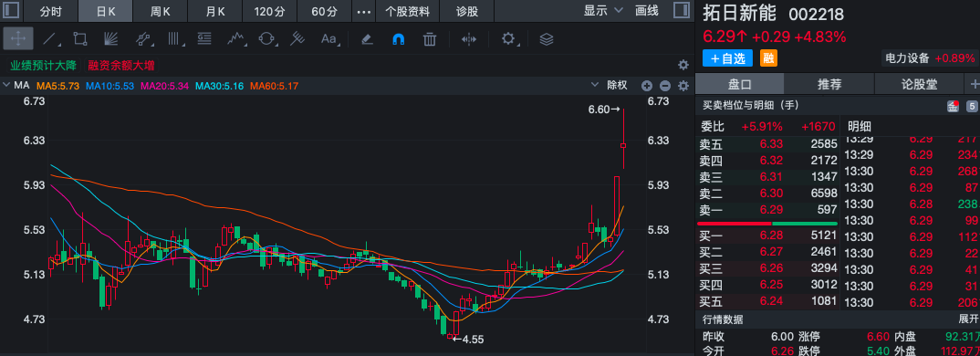Open the drawing settings gear dropdown
This screenshot has height=356, width=980.
(509, 38)
